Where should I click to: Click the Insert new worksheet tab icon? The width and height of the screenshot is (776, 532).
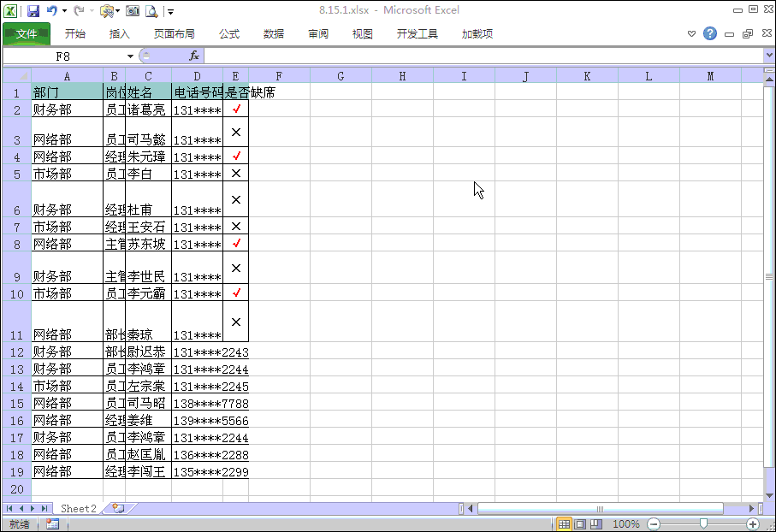point(118,508)
